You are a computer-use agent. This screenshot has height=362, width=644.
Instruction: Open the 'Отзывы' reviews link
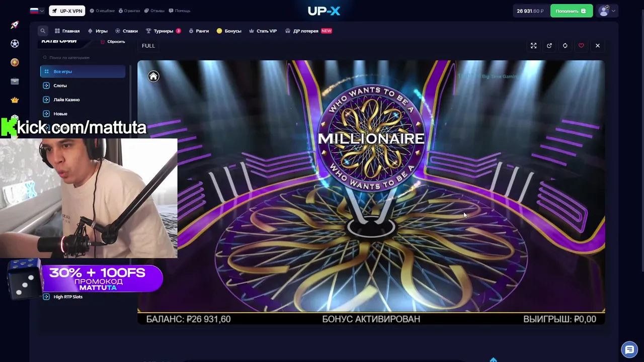154,11
